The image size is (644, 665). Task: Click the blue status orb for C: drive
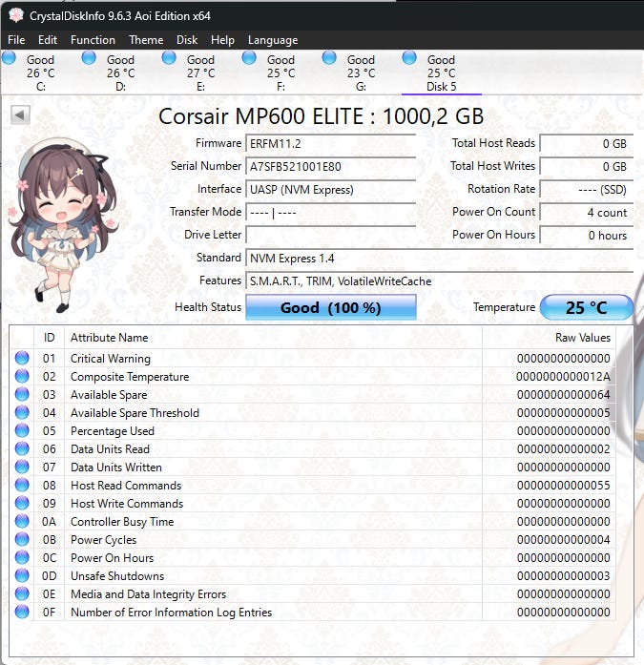[x=9, y=57]
